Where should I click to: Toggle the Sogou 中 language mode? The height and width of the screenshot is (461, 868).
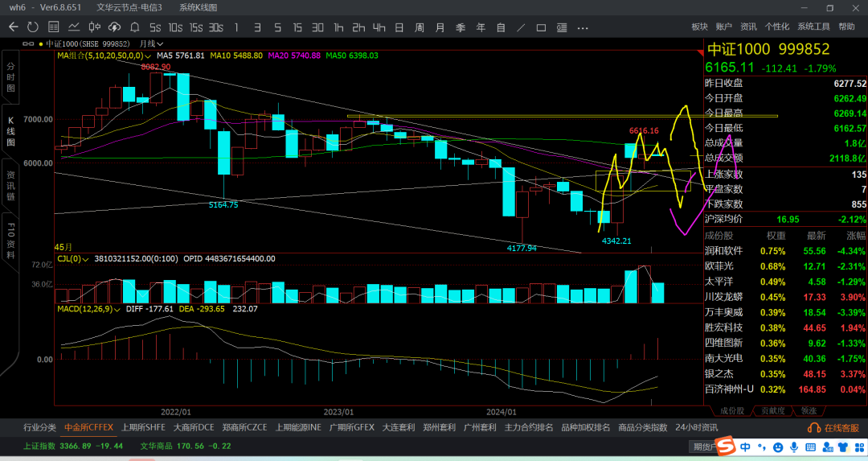click(746, 447)
